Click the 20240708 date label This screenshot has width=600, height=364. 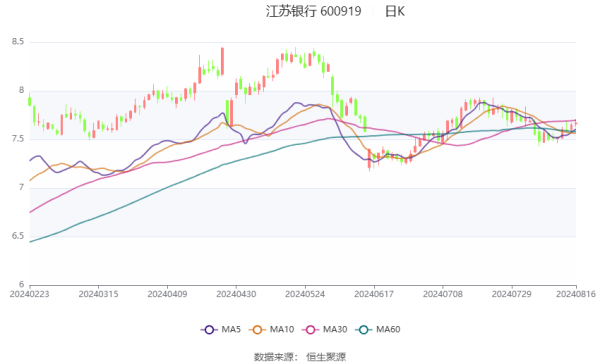click(443, 294)
